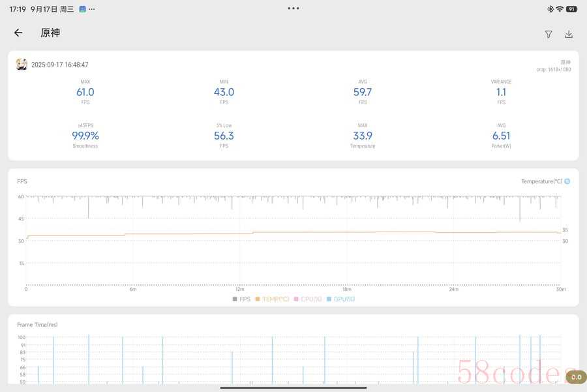This screenshot has height=392, width=587.
Task: Tap the crop resolution text
Action: click(553, 70)
